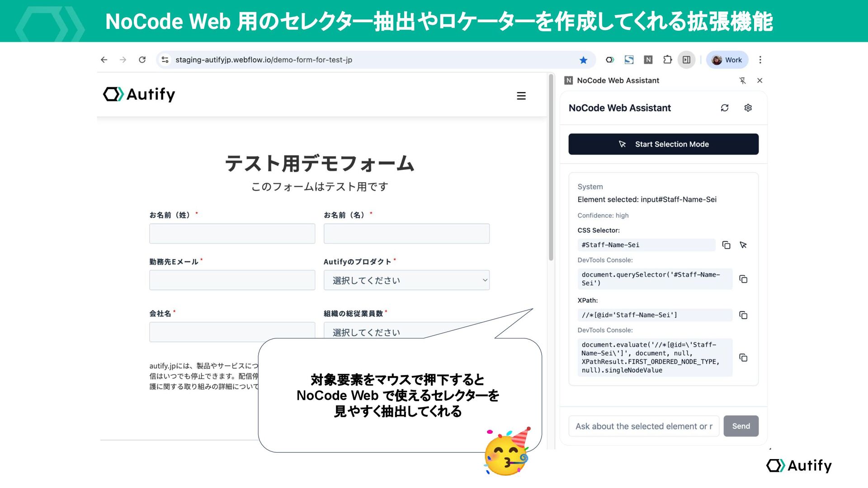
Task: Click the テスト用デモフォーム heading
Action: coord(320,164)
